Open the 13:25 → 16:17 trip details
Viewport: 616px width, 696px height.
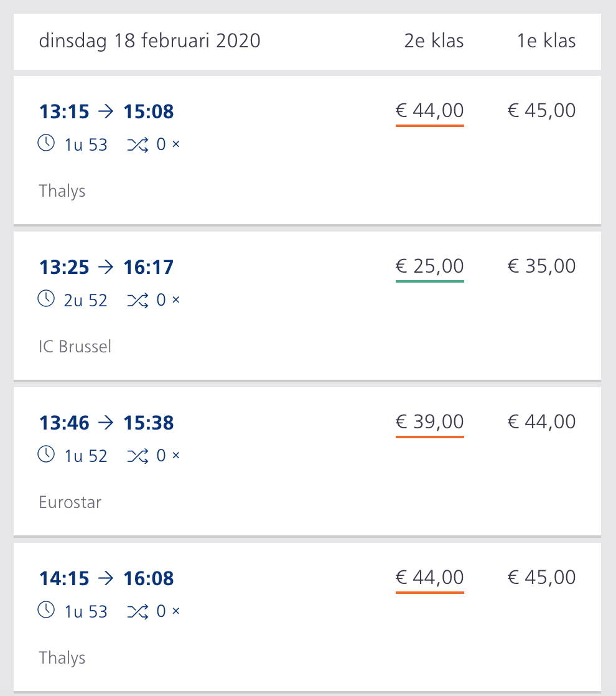(x=106, y=268)
